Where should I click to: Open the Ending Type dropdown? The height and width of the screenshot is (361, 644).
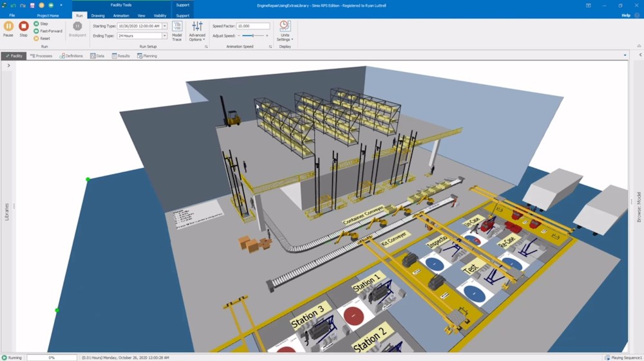[165, 36]
